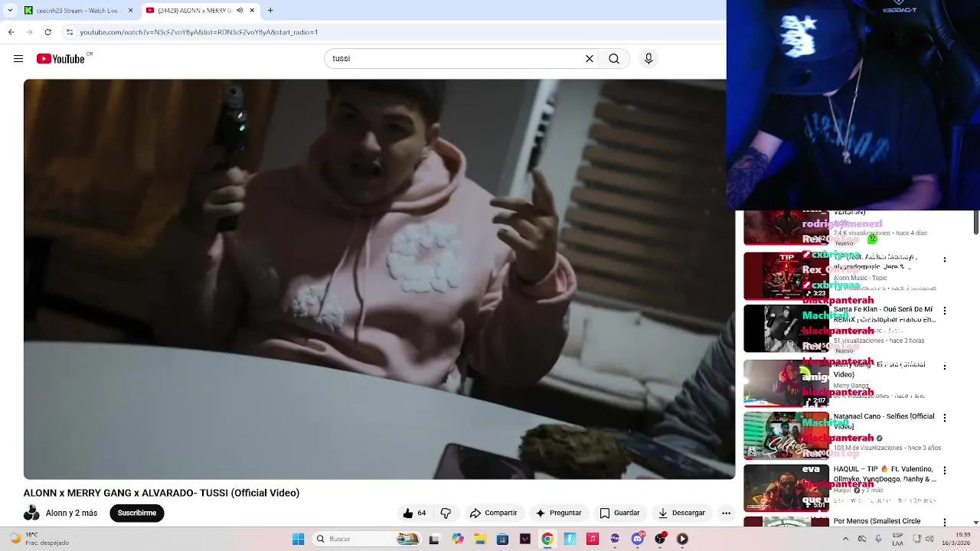Image resolution: width=980 pixels, height=551 pixels.
Task: Open the Selfies video thumbnail
Action: tap(786, 436)
